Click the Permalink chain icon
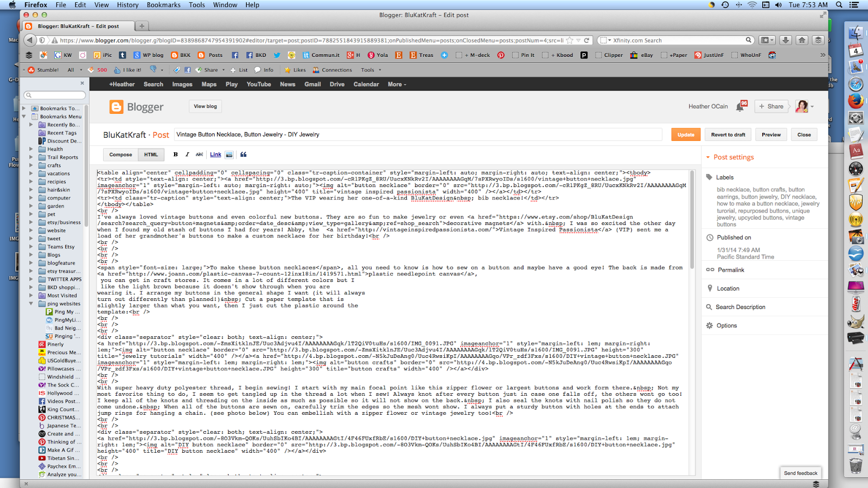 [x=710, y=269]
